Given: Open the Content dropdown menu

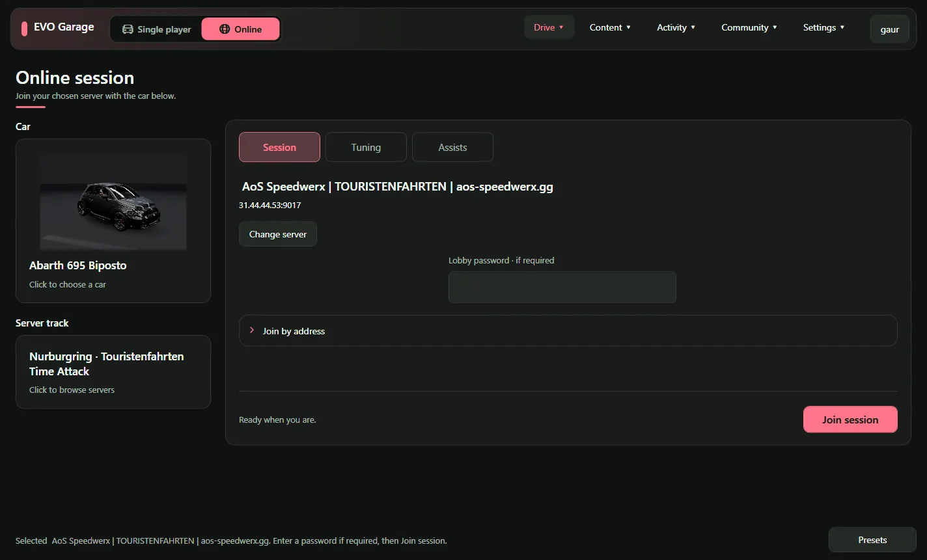Looking at the screenshot, I should 610,27.
